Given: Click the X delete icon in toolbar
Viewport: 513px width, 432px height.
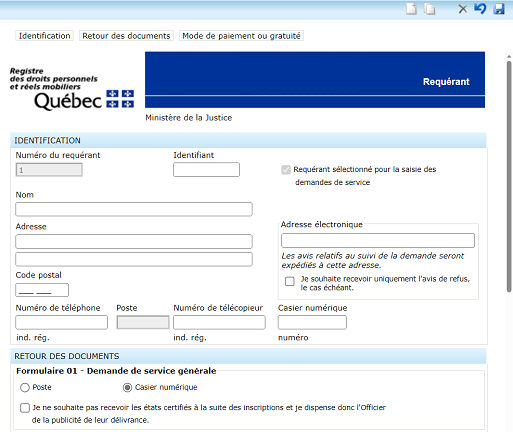Looking at the screenshot, I should click(462, 9).
